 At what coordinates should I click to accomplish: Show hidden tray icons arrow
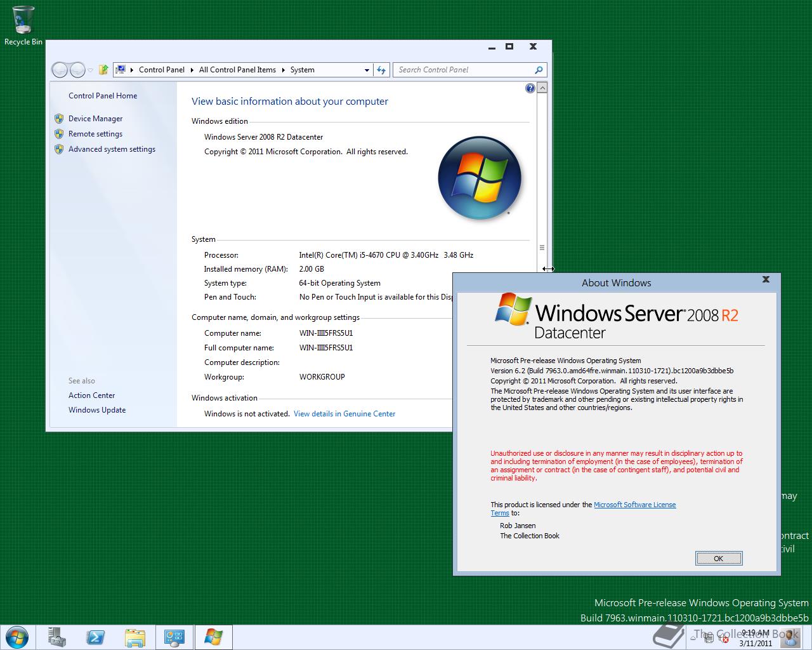pyautogui.click(x=693, y=638)
